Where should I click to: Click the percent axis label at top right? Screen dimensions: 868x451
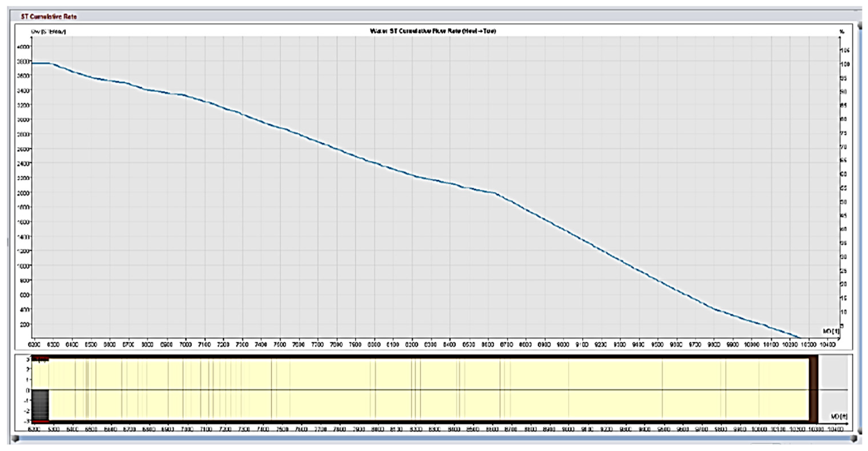[x=842, y=32]
